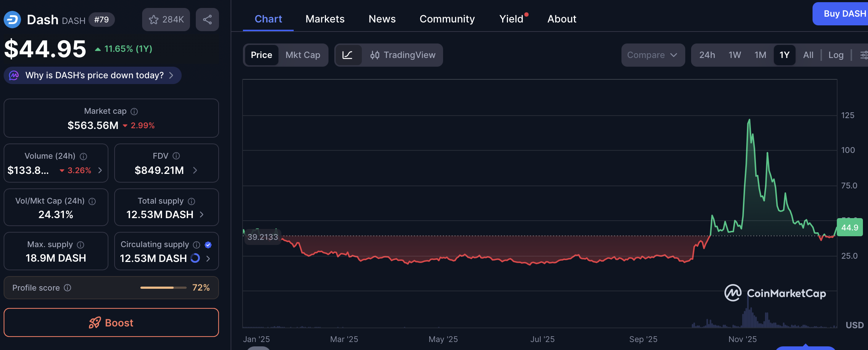868x350 pixels.
Task: Click the verified badge next to Circulating supply
Action: point(208,245)
